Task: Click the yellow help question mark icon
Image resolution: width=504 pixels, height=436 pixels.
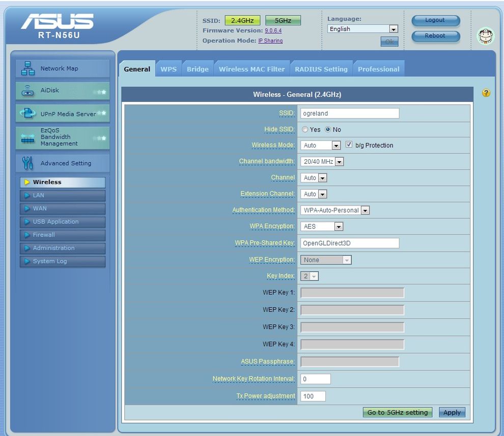Action: [x=486, y=93]
